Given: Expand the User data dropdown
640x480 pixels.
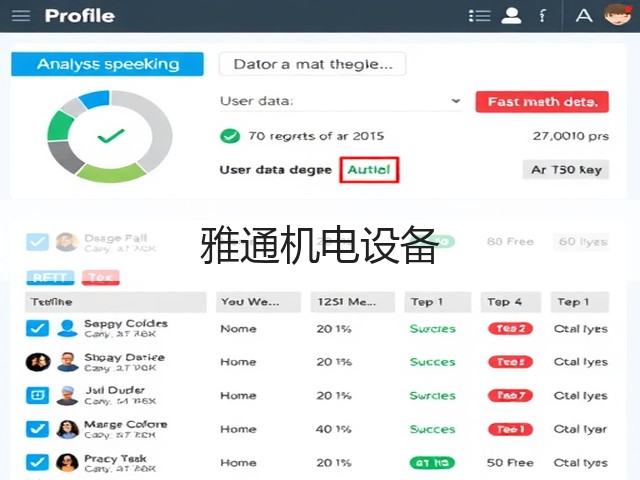Looking at the screenshot, I should click(341, 101).
